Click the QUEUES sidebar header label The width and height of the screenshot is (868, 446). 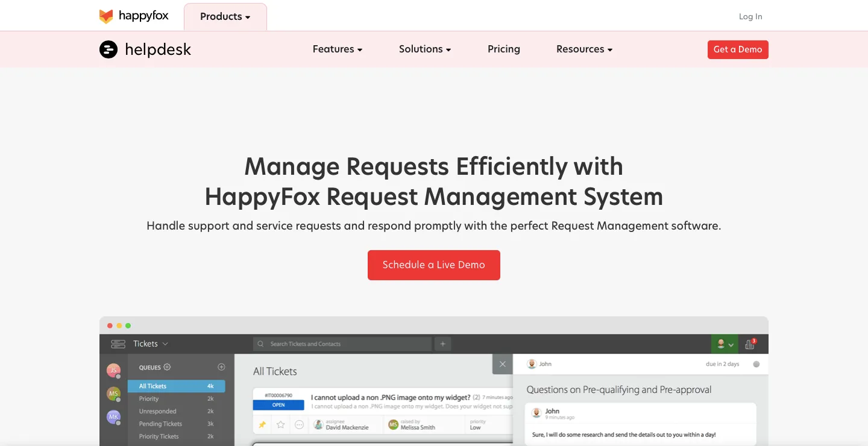pyautogui.click(x=150, y=367)
